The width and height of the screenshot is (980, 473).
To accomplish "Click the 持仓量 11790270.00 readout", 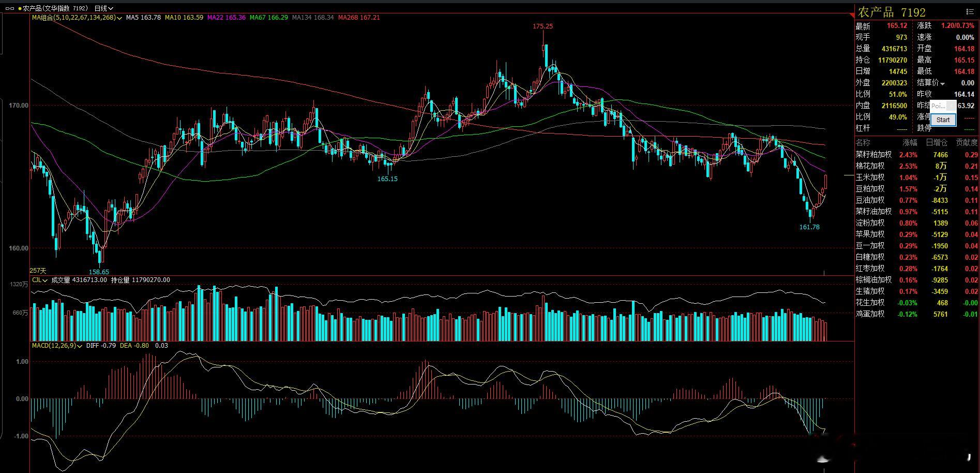I will pyautogui.click(x=141, y=280).
